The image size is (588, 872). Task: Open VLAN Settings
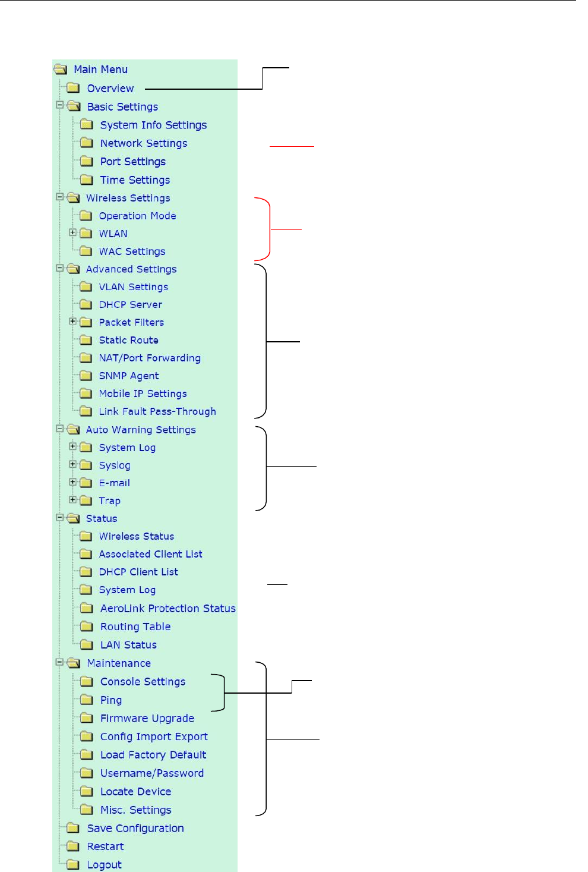click(133, 287)
